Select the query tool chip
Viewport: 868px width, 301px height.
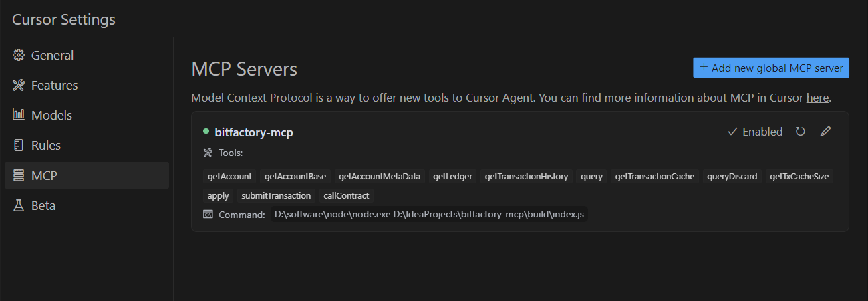[x=591, y=177]
